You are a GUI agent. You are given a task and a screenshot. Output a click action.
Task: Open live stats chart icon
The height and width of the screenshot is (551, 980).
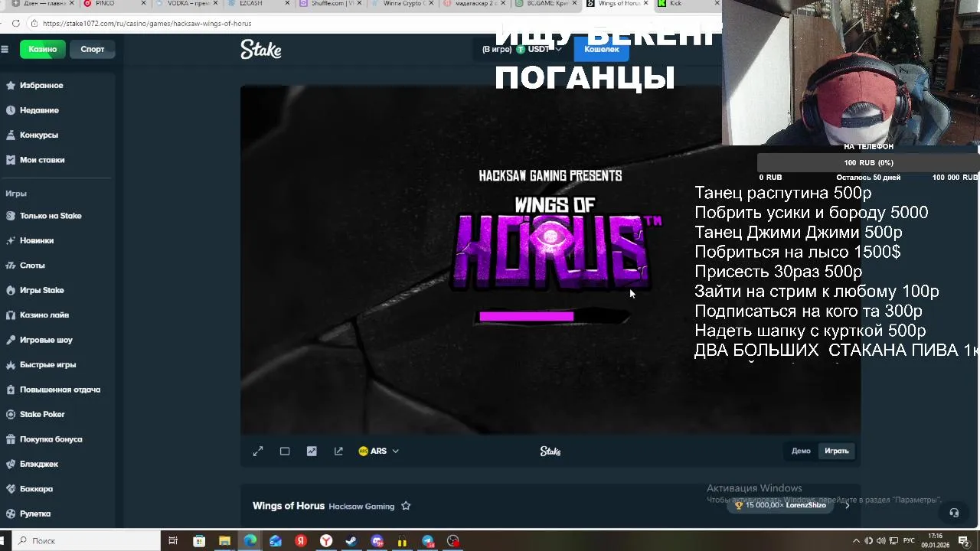tap(312, 452)
